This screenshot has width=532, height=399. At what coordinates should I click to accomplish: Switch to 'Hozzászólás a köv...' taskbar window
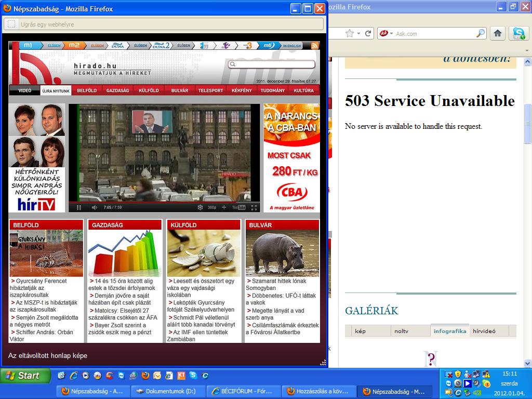(x=318, y=391)
